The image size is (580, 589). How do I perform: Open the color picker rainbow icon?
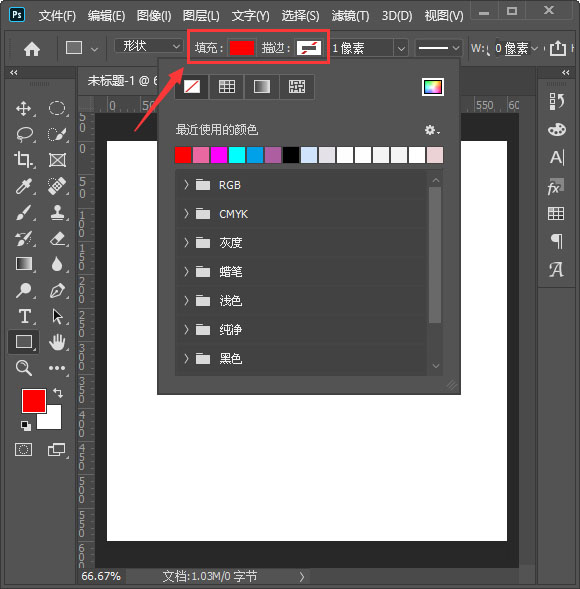(433, 87)
